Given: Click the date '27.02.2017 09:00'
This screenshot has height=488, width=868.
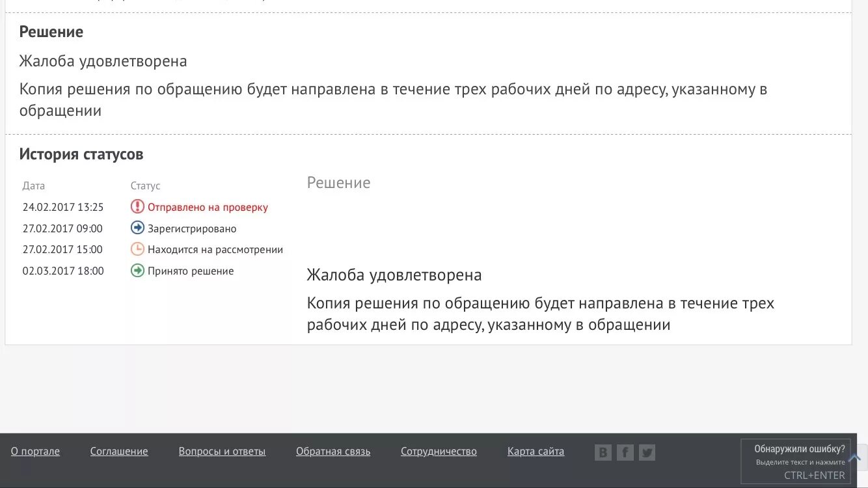Looking at the screenshot, I should [x=62, y=229].
